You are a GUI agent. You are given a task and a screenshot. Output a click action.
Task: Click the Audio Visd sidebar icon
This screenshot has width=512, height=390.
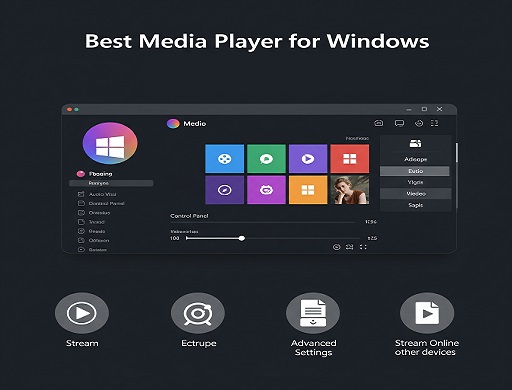point(81,194)
